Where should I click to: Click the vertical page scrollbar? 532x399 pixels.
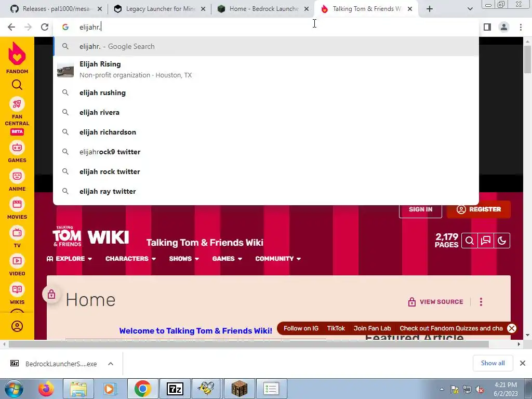click(527, 59)
